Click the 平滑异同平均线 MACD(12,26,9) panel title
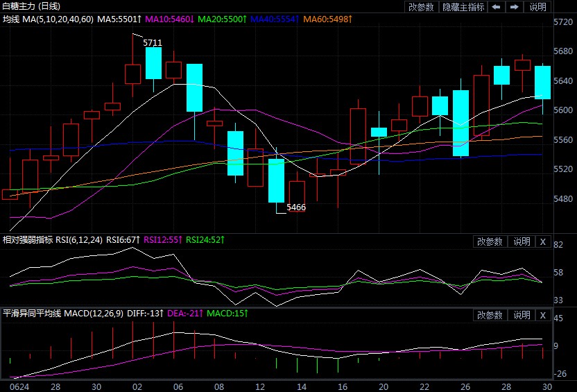The height and width of the screenshot is (392, 577). coord(63,314)
